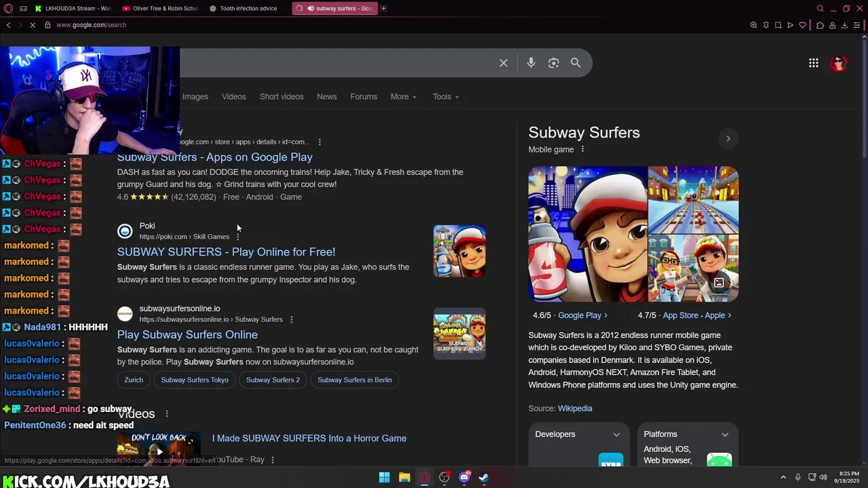
Task: Open Discord from taskbar
Action: coord(465,478)
